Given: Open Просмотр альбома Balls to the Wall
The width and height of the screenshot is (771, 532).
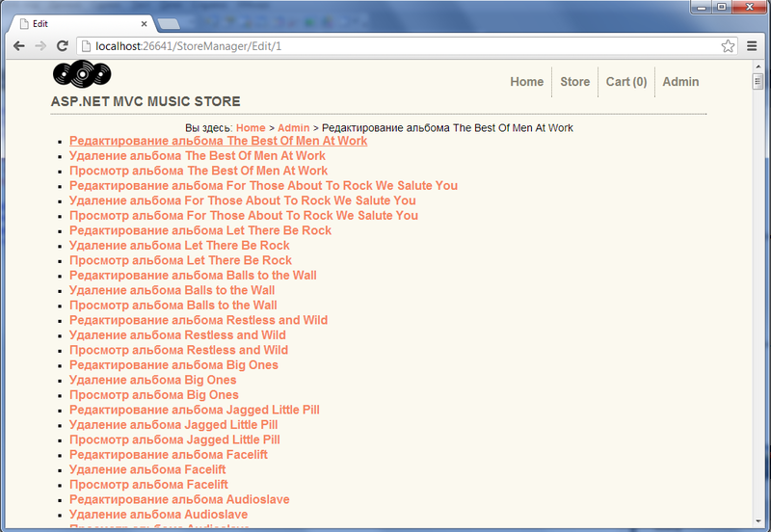Looking at the screenshot, I should tap(173, 306).
